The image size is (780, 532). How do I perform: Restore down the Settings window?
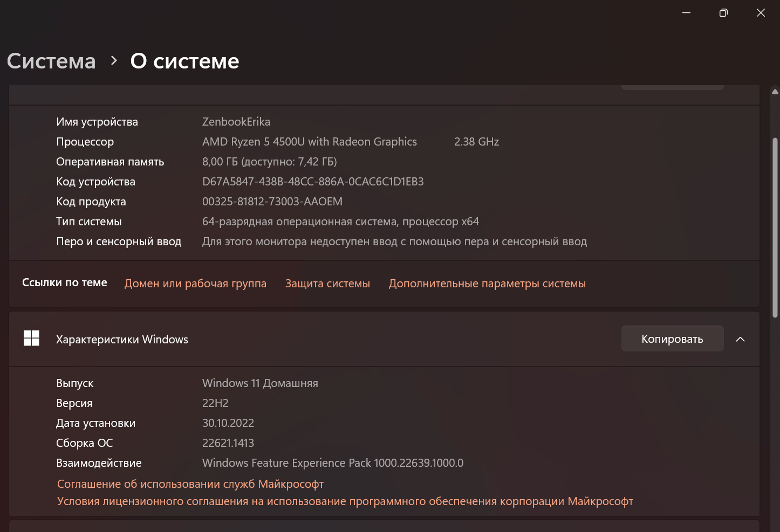pos(723,13)
